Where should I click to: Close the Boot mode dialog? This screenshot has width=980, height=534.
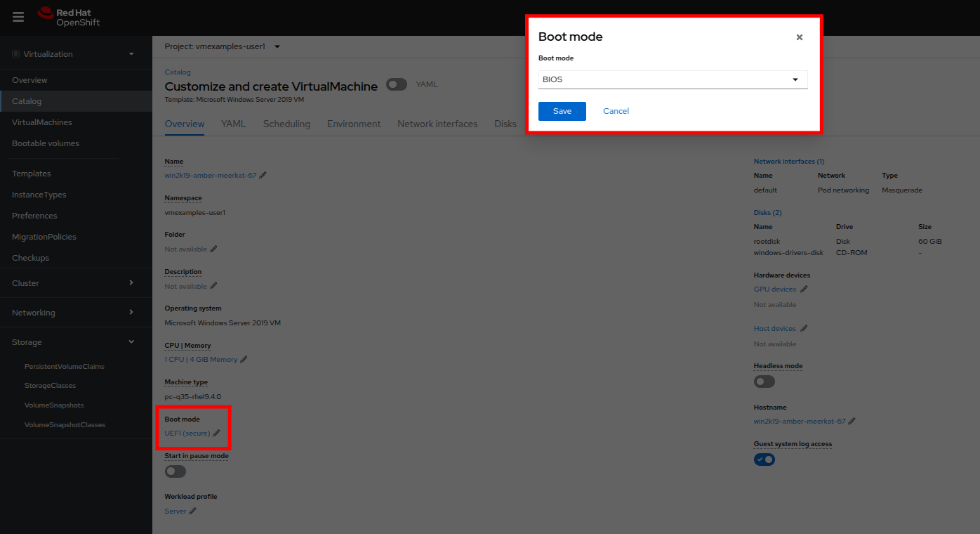tap(799, 37)
